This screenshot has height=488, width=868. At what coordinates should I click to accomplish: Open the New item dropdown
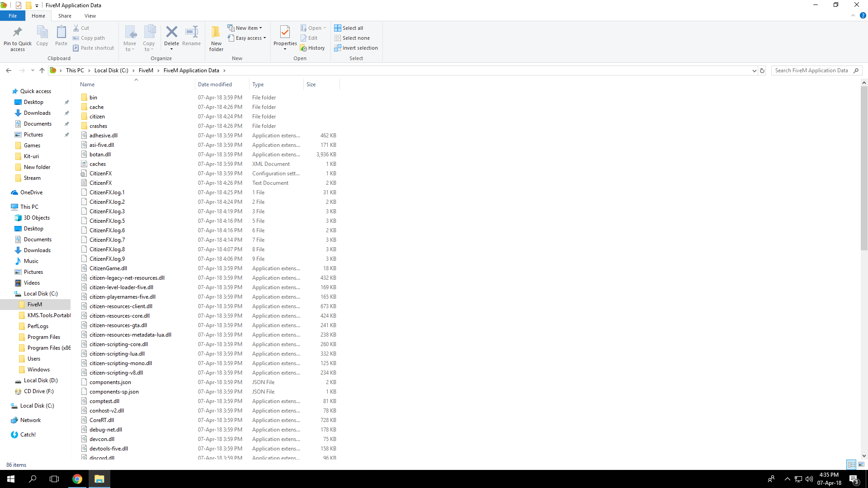pyautogui.click(x=245, y=28)
